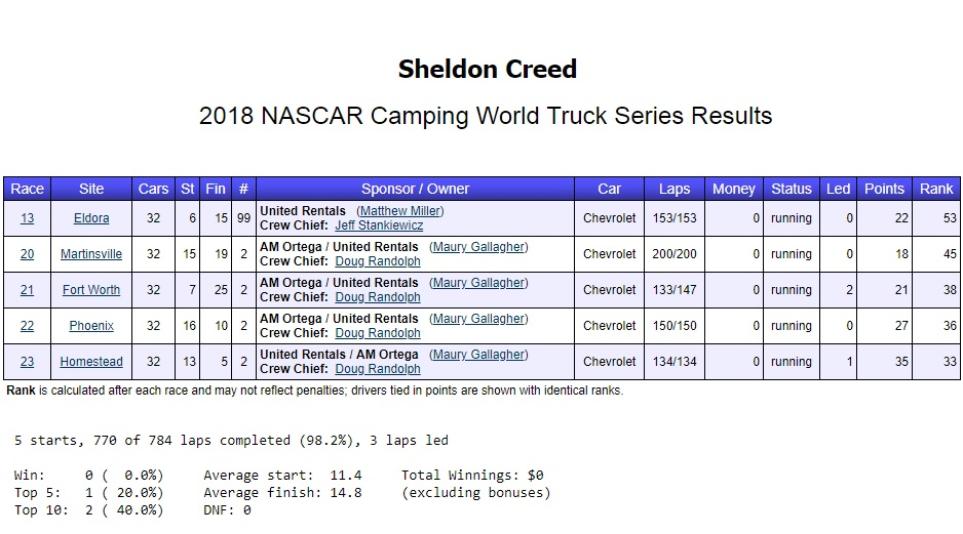This screenshot has height=534, width=963.
Task: Open Maury Gallagher link in Homestead row
Action: click(478, 355)
